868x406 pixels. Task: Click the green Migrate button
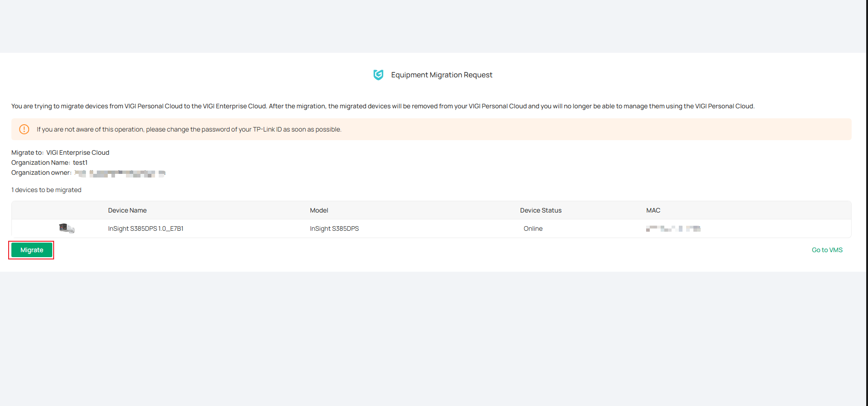click(32, 250)
